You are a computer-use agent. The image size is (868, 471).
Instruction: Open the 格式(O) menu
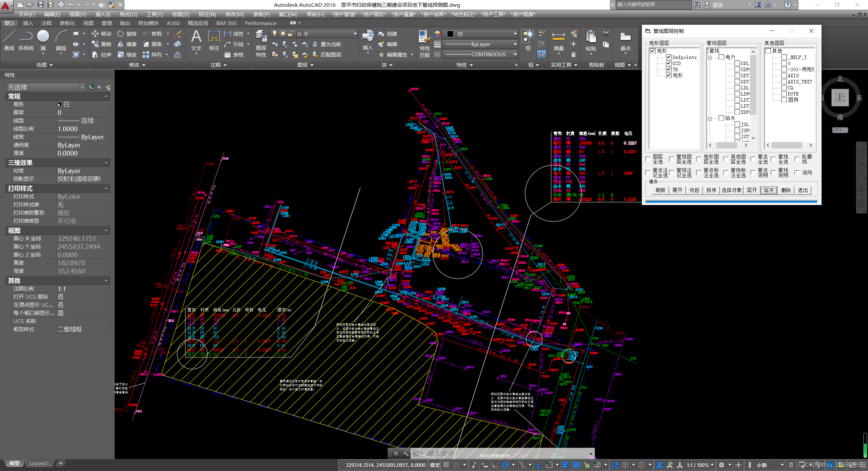pyautogui.click(x=128, y=14)
